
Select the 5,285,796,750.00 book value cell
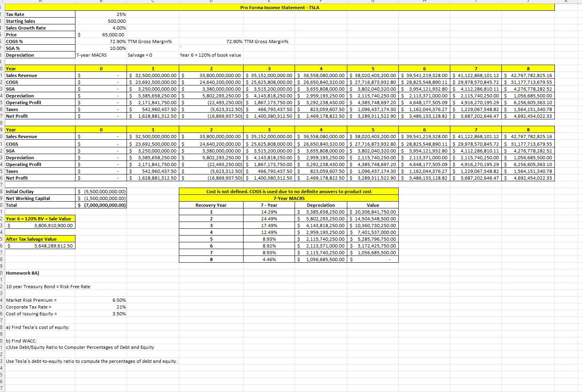[373, 239]
